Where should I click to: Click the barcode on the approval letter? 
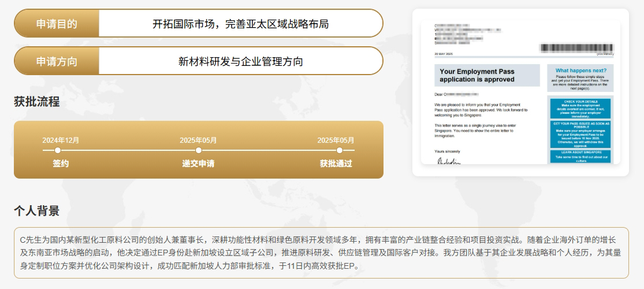[576, 48]
